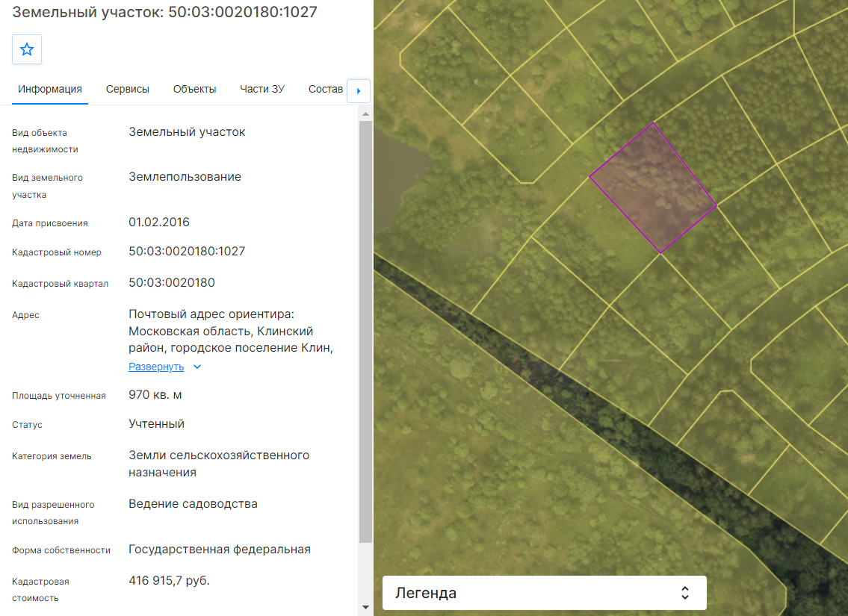Click cadastral number 50:03:0020180:1027 value

click(187, 252)
